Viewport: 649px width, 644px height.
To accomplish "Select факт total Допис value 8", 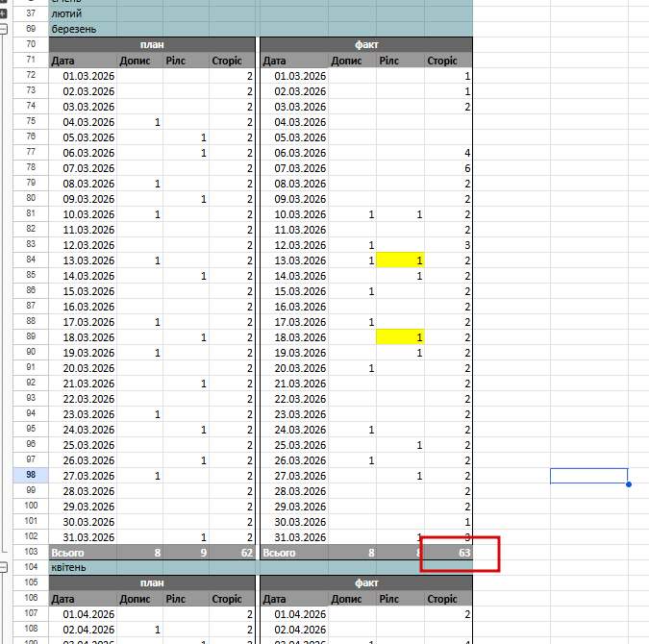I will 352,553.
